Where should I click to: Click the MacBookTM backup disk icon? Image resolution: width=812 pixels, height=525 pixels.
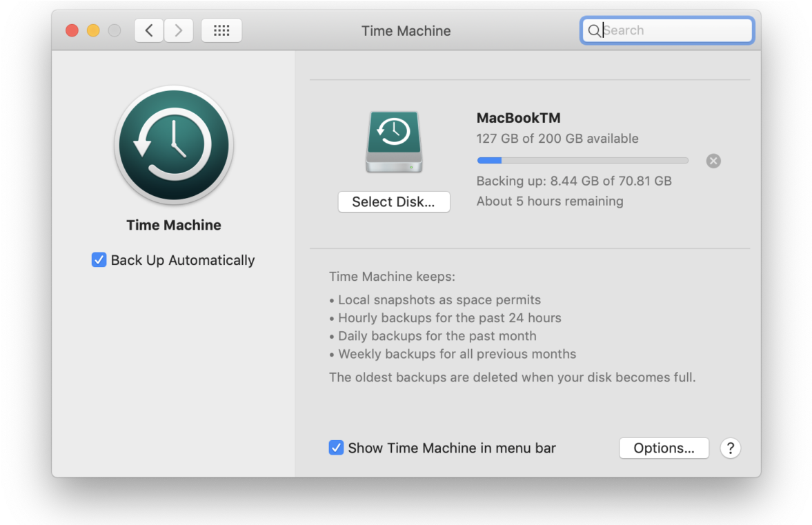[394, 142]
